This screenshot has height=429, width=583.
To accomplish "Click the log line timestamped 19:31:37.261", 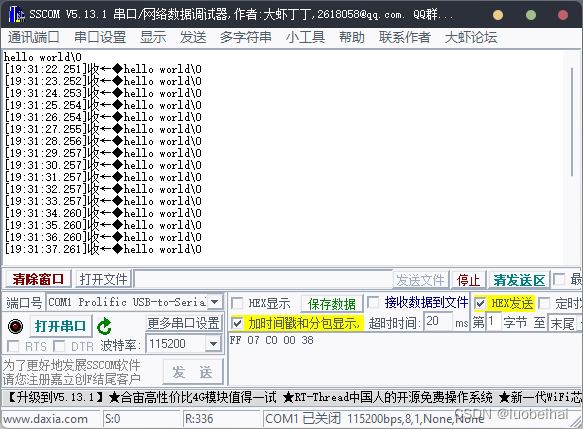I will (x=103, y=249).
